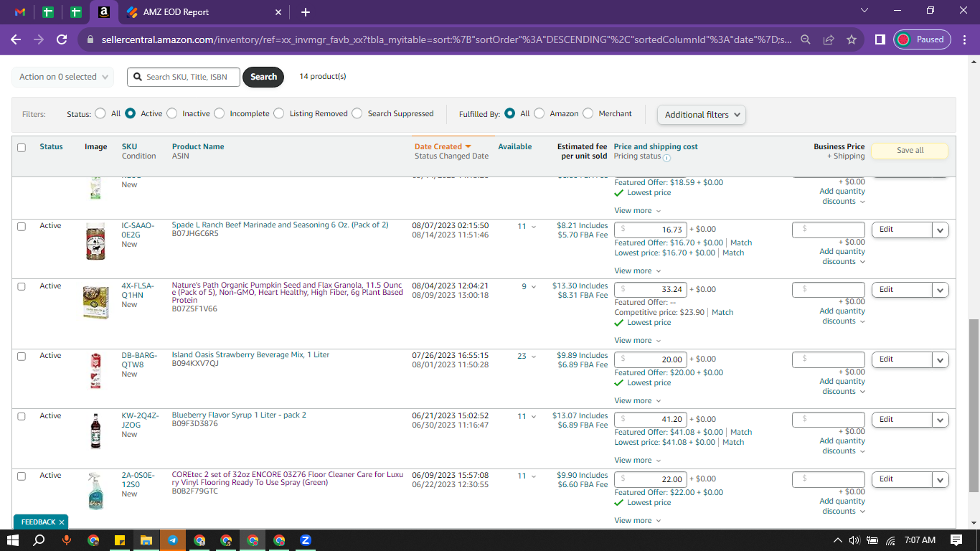
Task: Open the Chrome side panel
Action: (880, 40)
